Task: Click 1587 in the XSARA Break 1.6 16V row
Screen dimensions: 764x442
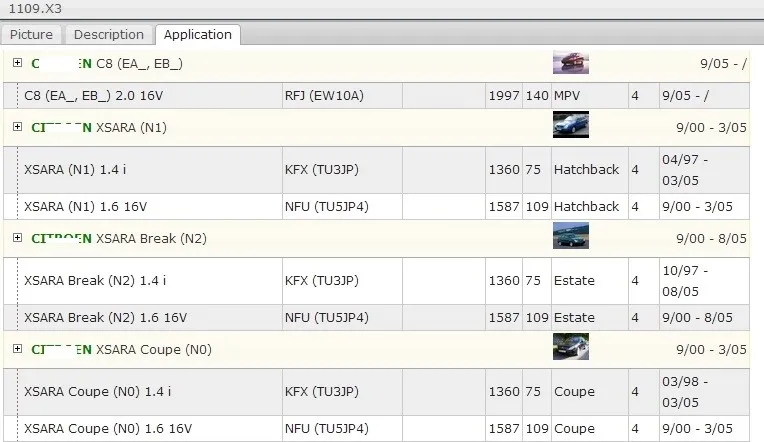Action: 504,318
